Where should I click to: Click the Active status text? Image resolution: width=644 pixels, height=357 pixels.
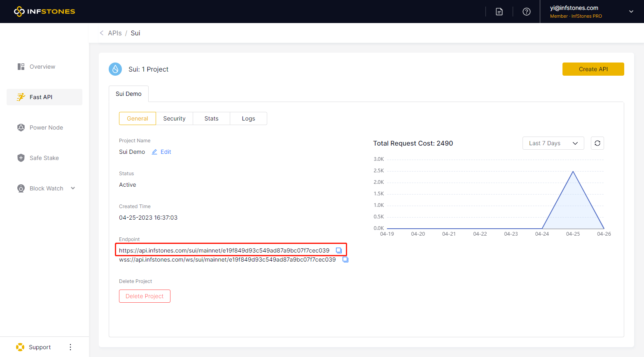coord(128,185)
